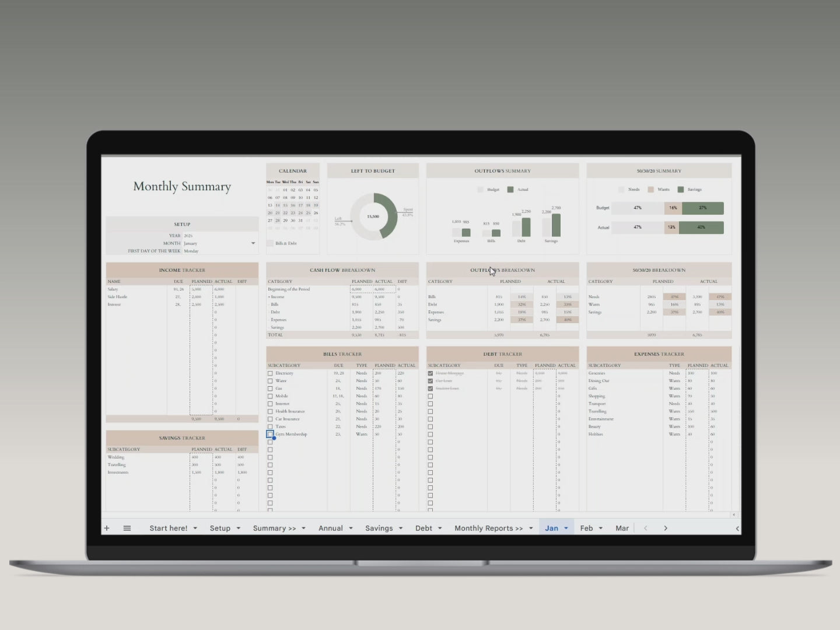
Task: Open the Debt tab dropdown arrow
Action: pyautogui.click(x=440, y=528)
